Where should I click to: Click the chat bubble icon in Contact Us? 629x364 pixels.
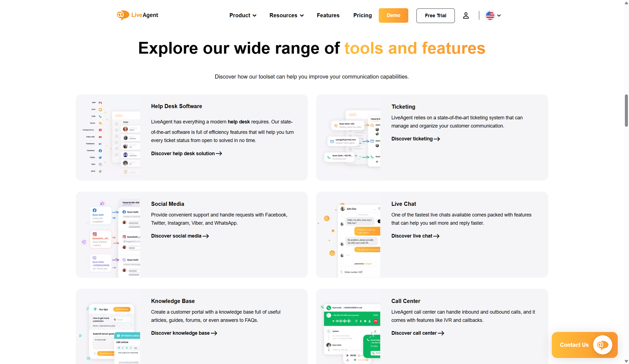click(x=602, y=345)
